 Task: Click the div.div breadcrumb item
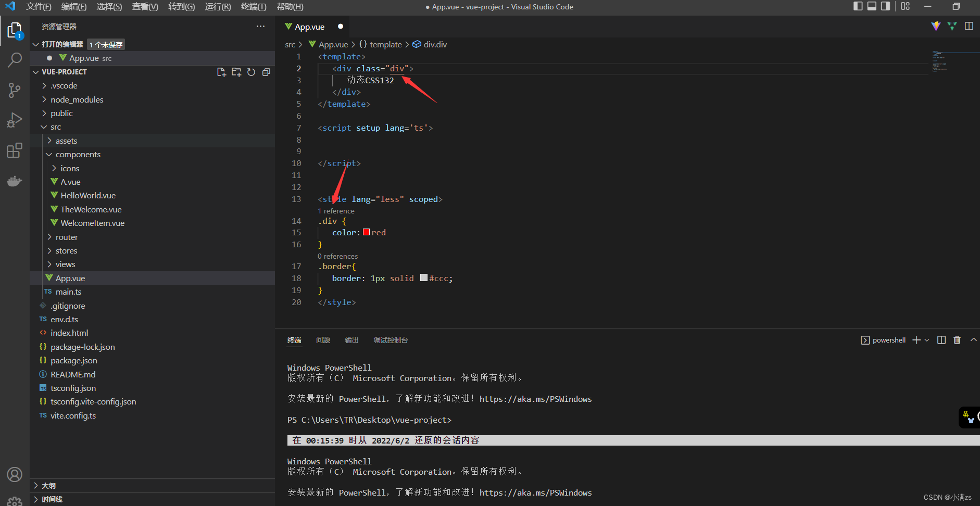(430, 45)
